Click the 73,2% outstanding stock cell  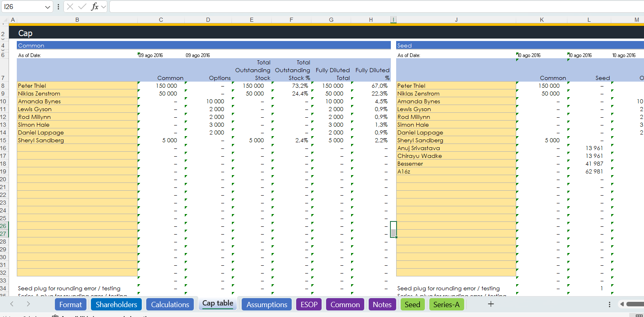(291, 86)
